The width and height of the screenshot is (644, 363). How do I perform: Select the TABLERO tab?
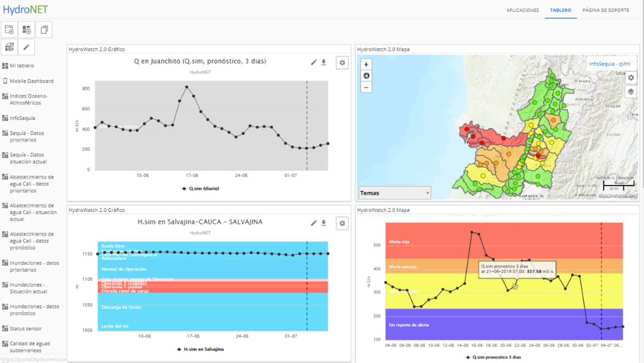[x=561, y=10]
